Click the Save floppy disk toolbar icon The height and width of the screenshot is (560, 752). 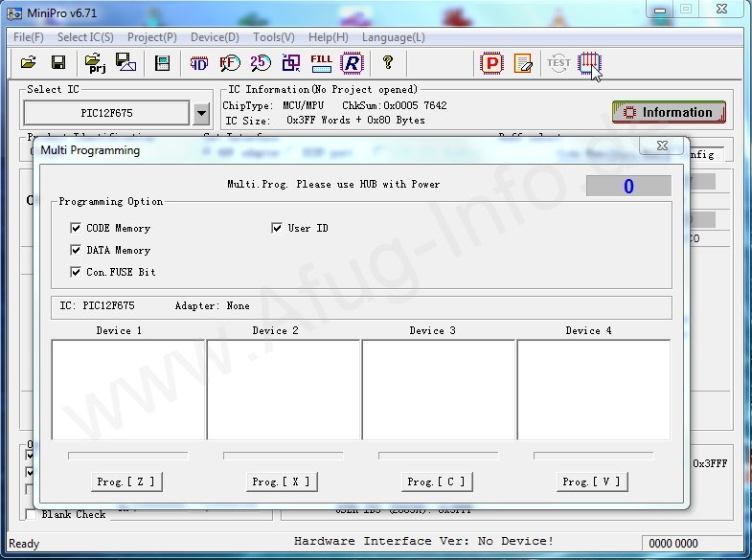coord(58,62)
